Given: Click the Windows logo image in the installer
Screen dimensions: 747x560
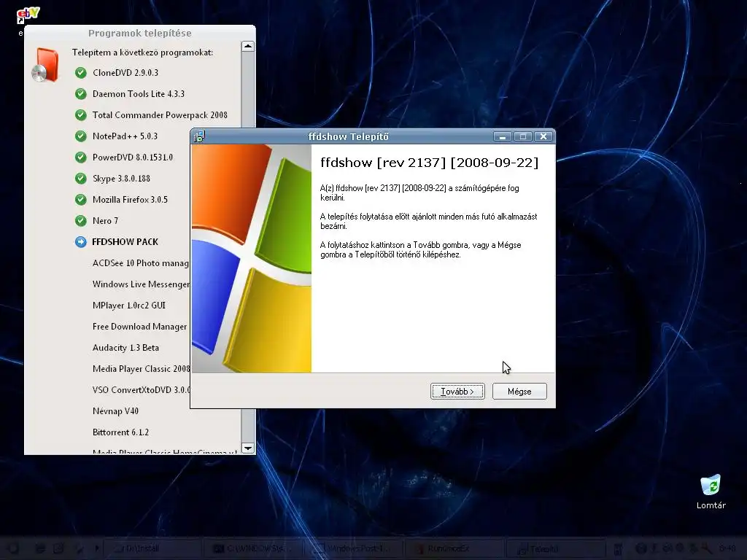Looking at the screenshot, I should coord(252,259).
